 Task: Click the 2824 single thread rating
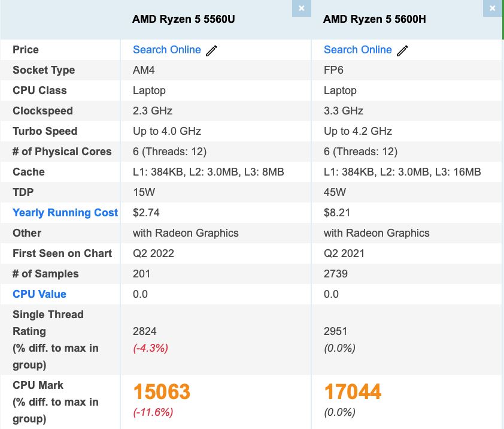tap(145, 331)
